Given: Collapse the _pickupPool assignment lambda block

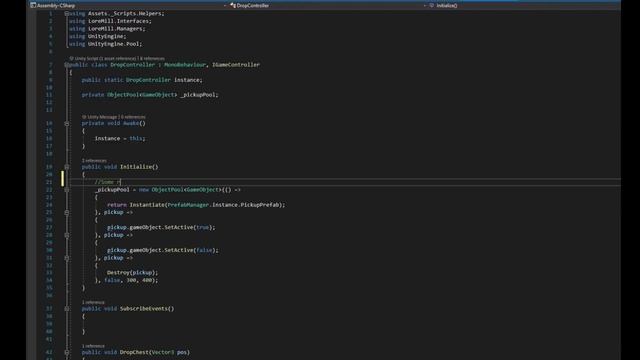Looking at the screenshot, I should tap(67, 190).
